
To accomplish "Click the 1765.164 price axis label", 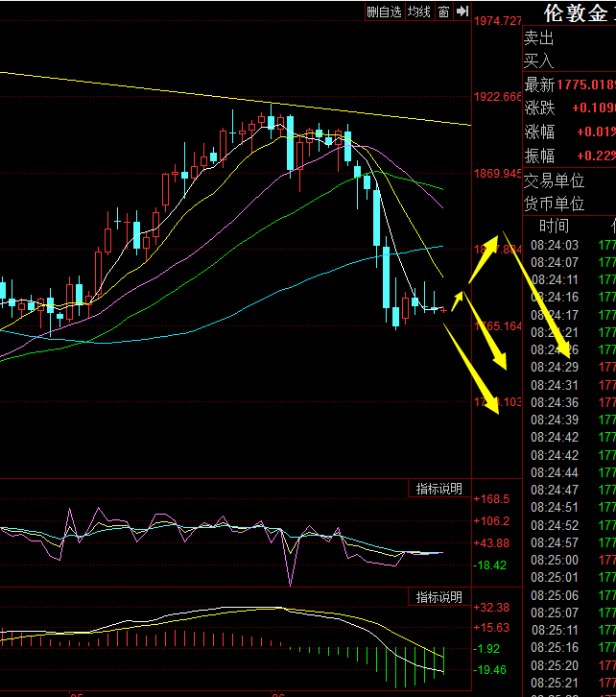I will click(497, 326).
